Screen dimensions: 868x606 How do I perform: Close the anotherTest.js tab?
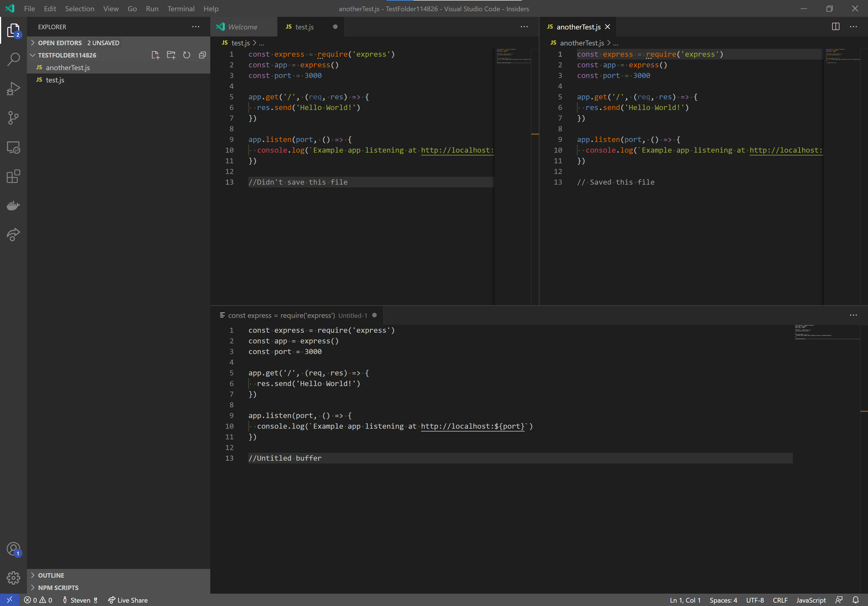pos(608,27)
